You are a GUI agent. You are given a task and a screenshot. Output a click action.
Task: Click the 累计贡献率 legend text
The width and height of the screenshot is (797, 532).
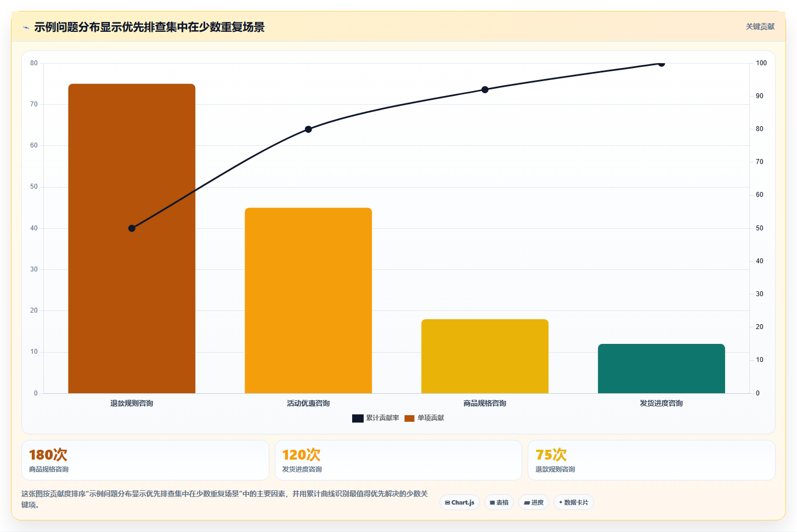point(382,418)
